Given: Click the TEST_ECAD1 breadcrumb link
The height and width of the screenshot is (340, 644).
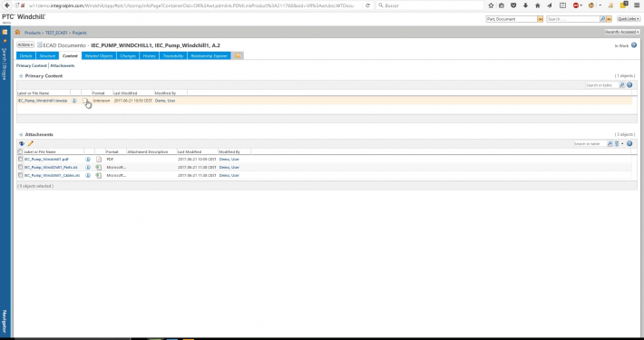Looking at the screenshot, I should click(56, 33).
